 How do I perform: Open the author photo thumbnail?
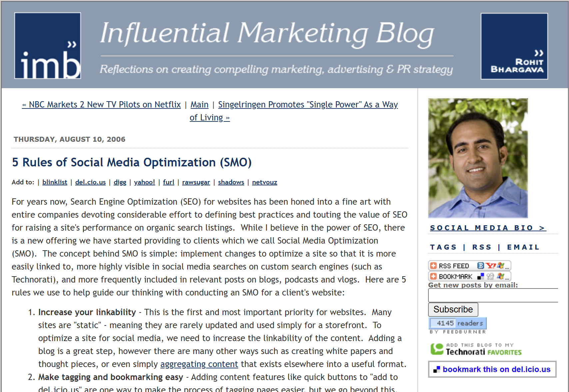pos(478,158)
